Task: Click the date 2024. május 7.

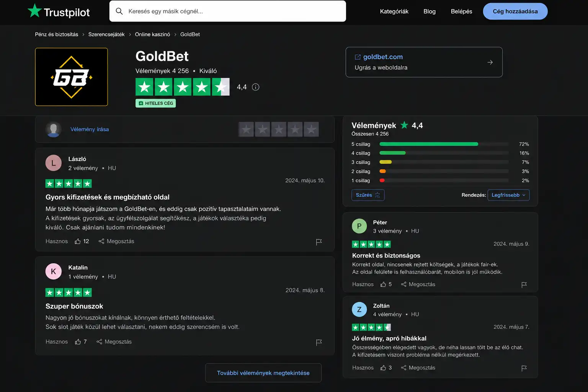Action: (x=511, y=327)
